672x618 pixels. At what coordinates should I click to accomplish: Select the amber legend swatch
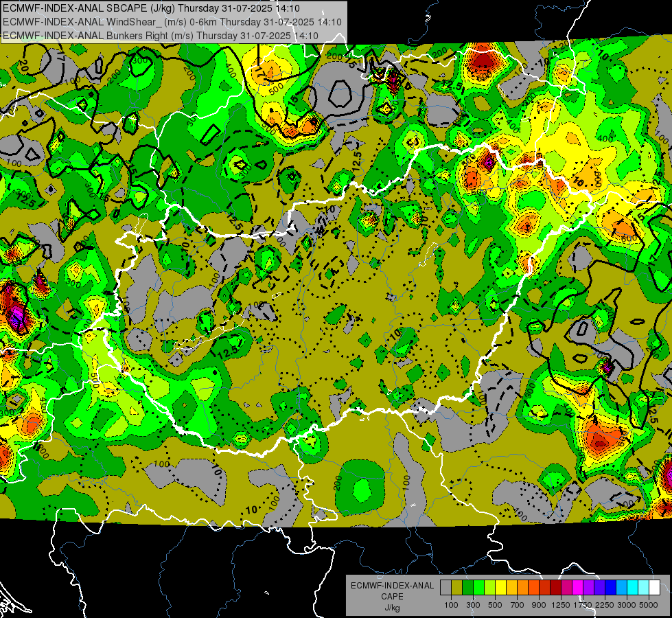511,587
